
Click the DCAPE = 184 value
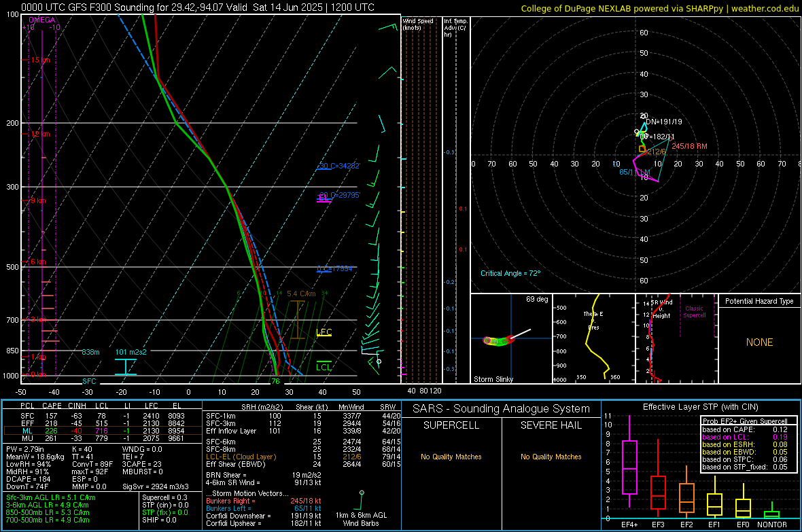pos(28,479)
